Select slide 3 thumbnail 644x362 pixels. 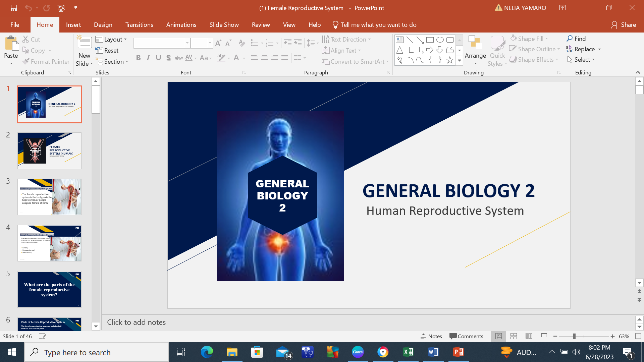tap(49, 197)
